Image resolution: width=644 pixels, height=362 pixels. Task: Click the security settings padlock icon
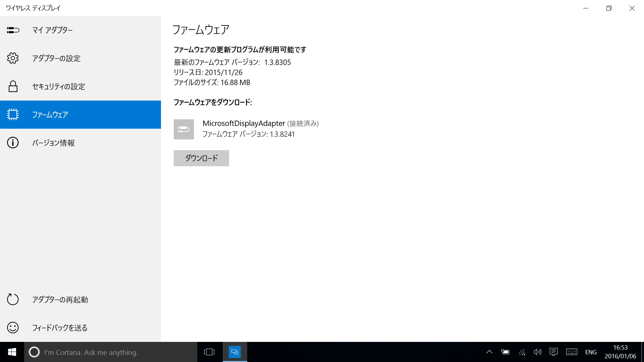(x=13, y=86)
